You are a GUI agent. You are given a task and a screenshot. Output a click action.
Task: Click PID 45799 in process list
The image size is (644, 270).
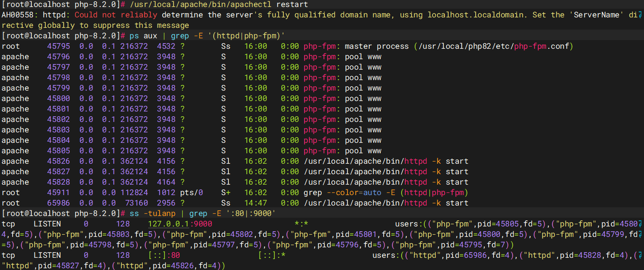58,88
